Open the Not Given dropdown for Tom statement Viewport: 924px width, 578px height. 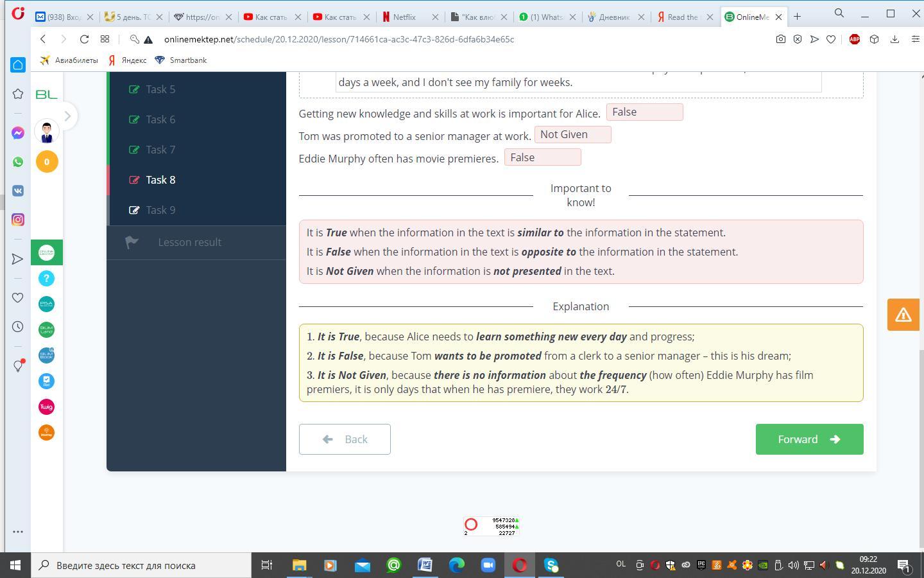click(572, 135)
